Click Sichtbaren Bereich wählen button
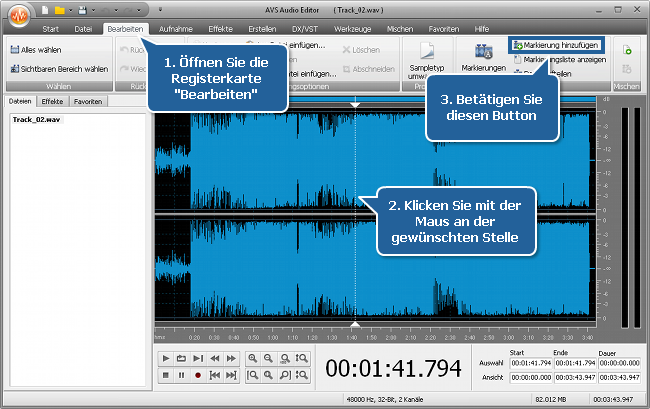650x409 pixels. tap(59, 69)
